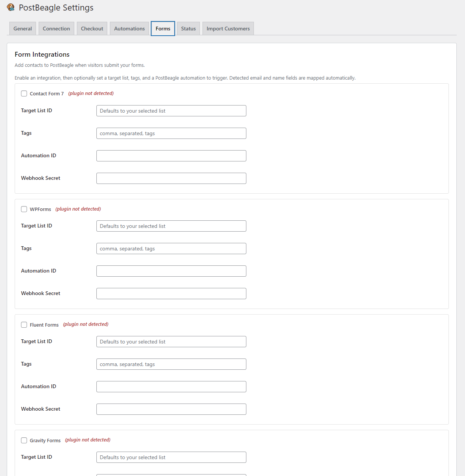Focus WPForms Automation ID input
Viewport: 465px width, 476px height.
coord(171,271)
